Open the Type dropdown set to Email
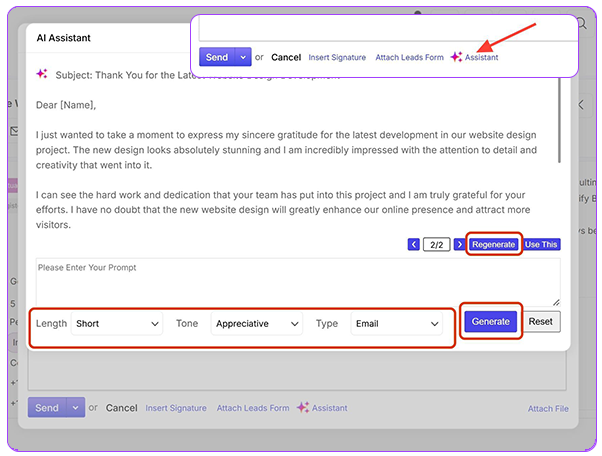The width and height of the screenshot is (602, 456). pyautogui.click(x=396, y=324)
